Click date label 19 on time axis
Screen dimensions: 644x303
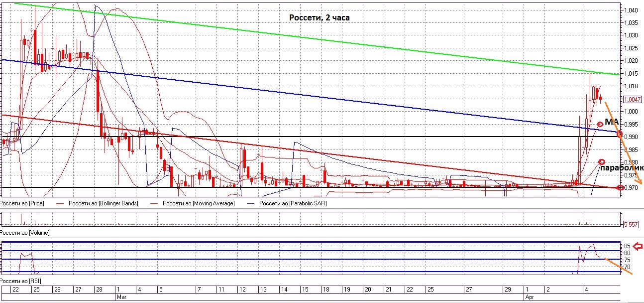[x=346, y=290]
